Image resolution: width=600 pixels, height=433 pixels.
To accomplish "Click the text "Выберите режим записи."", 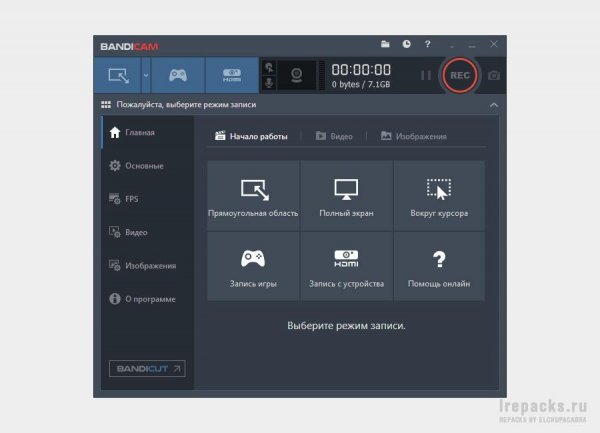I will 346,326.
